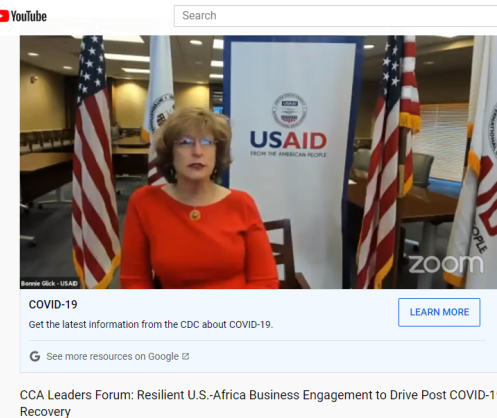The image size is (497, 418).
Task: Click the CDC latest information description text
Action: [x=151, y=324]
